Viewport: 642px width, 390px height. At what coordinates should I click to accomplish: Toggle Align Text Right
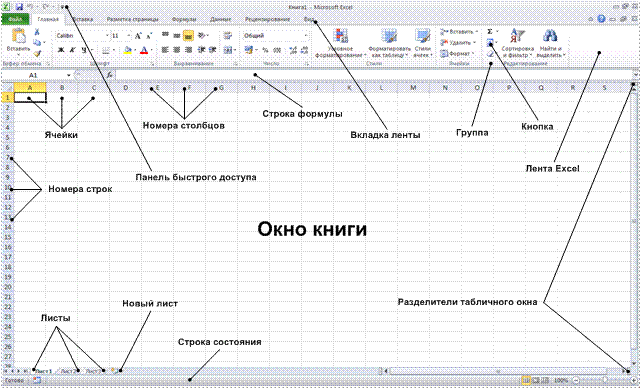(x=188, y=50)
